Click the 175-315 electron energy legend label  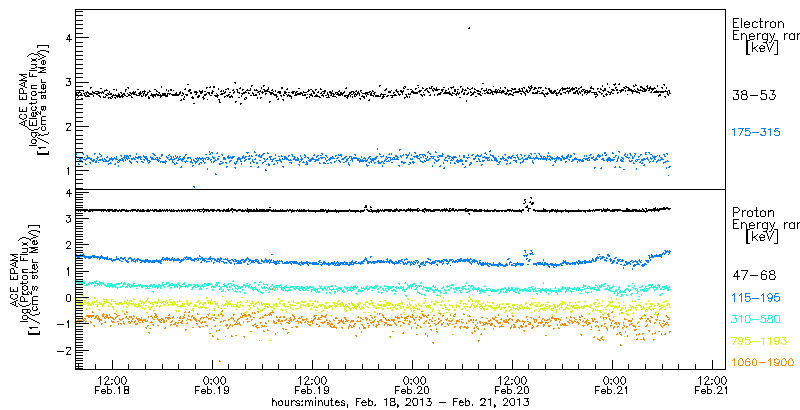pos(756,133)
